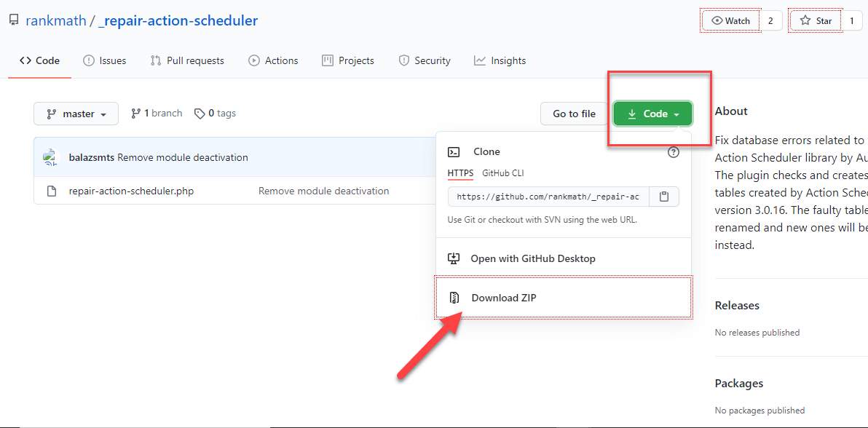
Task: Click the repository icon before rankmath
Action: 14,21
